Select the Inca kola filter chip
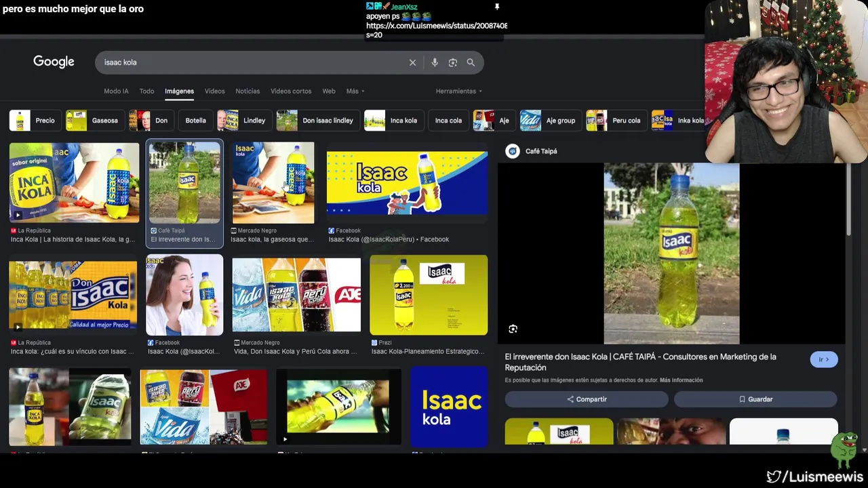This screenshot has width=868, height=488. 393,121
